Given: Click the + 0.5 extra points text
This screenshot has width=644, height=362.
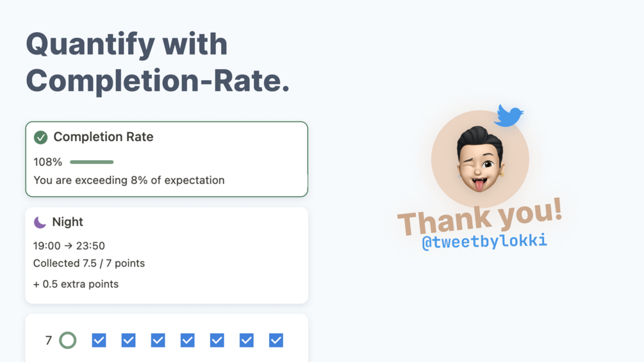Looking at the screenshot, I should (x=76, y=284).
